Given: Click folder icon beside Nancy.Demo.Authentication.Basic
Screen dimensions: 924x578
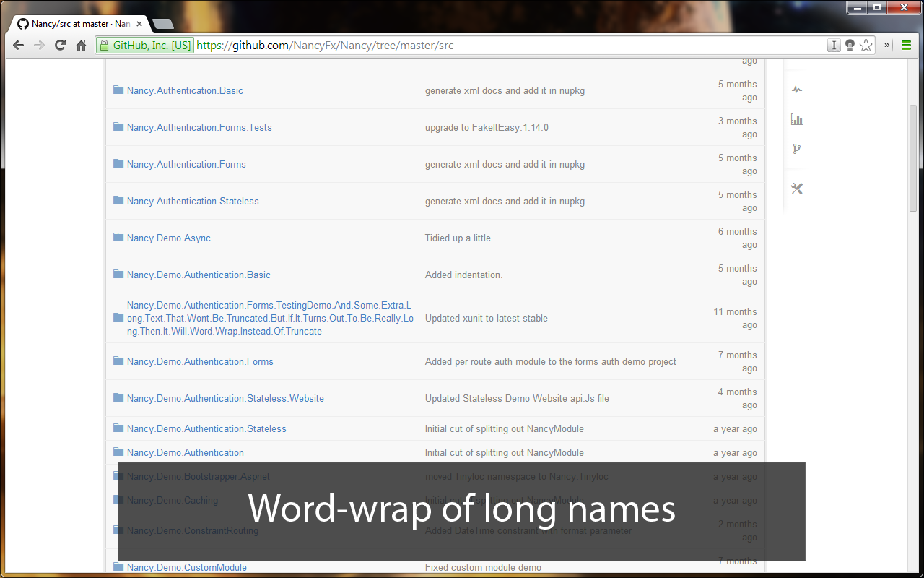Looking at the screenshot, I should coord(118,274).
